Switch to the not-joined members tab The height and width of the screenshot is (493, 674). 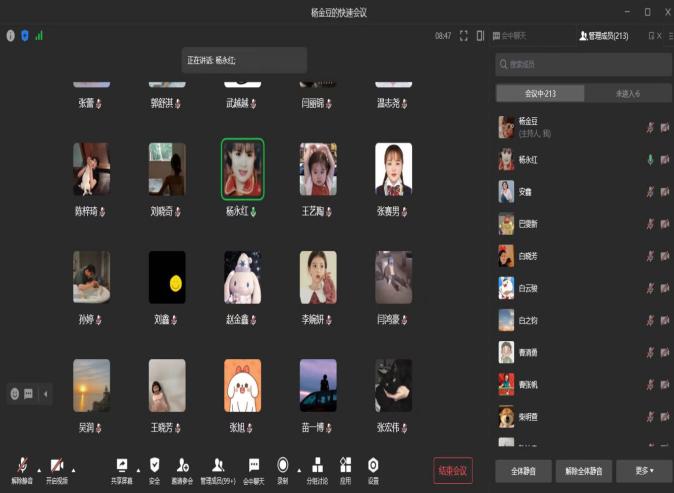click(628, 93)
